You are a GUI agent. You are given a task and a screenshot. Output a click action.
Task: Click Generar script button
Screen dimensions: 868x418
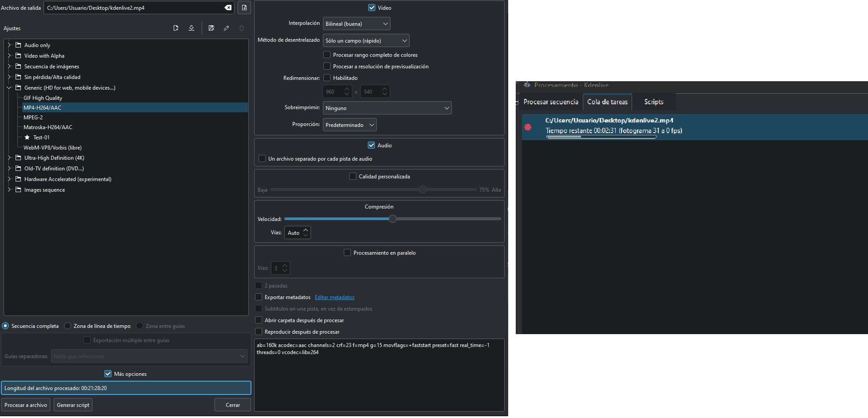(x=73, y=405)
